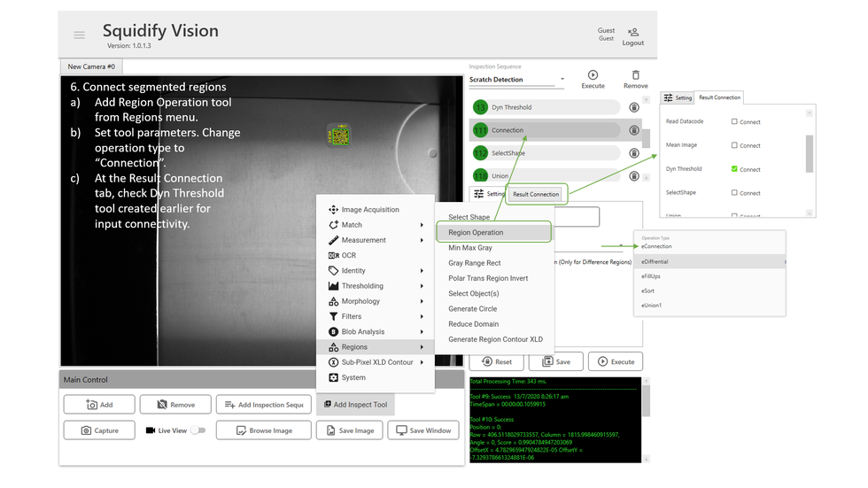
Task: Click the Remove camera button in Main Control
Action: point(175,405)
